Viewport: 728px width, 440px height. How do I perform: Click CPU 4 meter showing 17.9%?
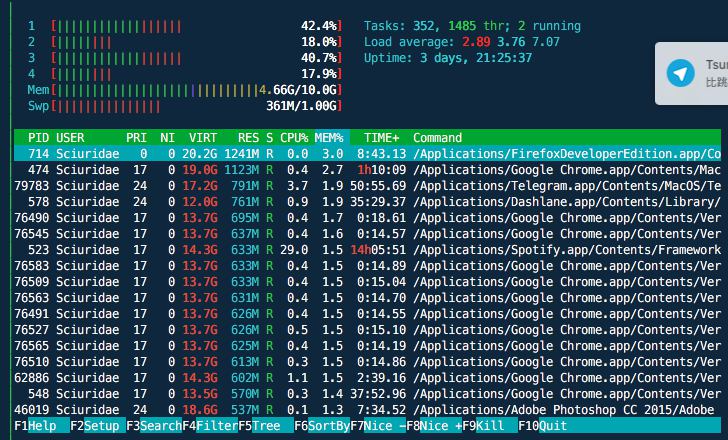coord(197,74)
